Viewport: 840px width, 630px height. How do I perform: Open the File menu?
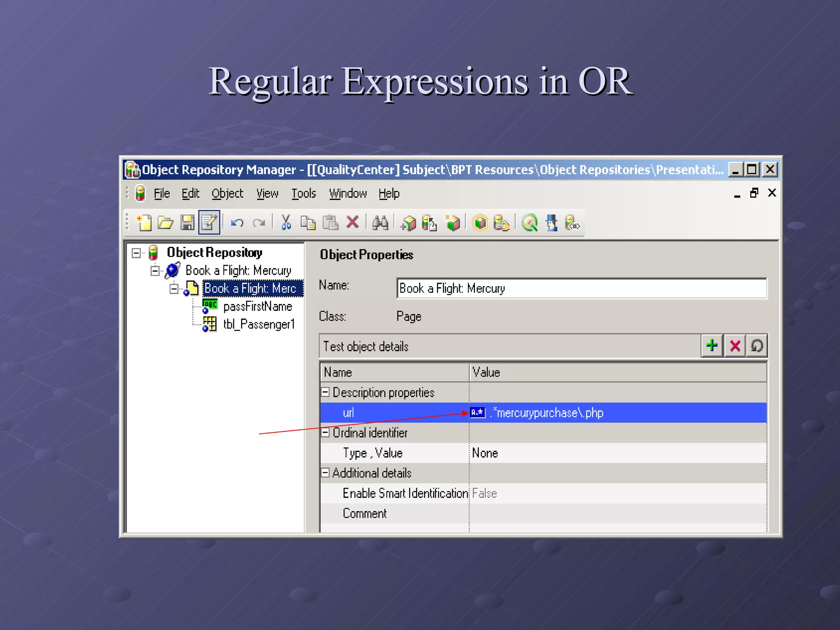162,193
